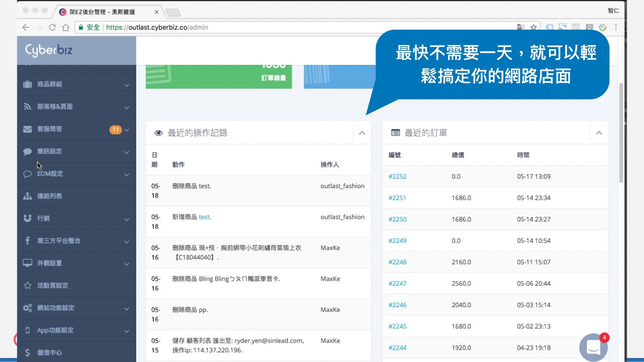Click the browser home icon
Screen dimensions: 644x362
coord(66,27)
